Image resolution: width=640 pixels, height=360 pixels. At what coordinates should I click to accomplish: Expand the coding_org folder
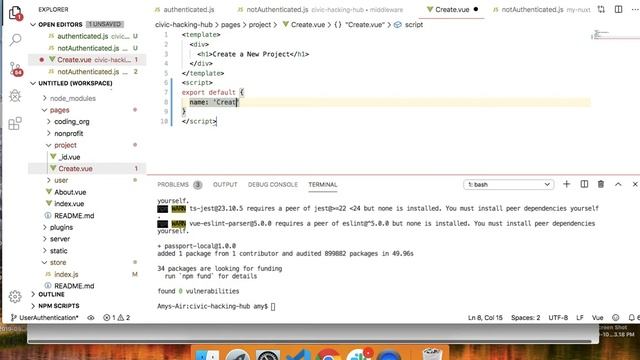click(71, 122)
